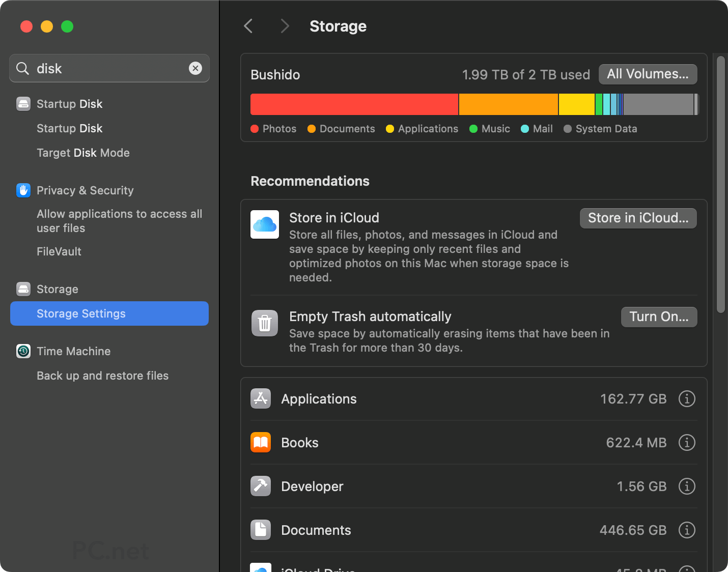728x572 pixels.
Task: Click the 1.99 TB of 2 TB used text
Action: click(x=526, y=75)
